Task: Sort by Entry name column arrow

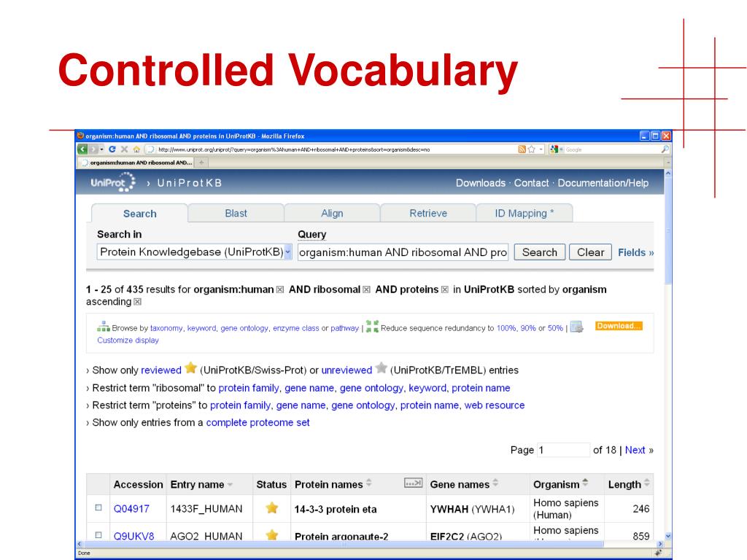Action: click(230, 485)
